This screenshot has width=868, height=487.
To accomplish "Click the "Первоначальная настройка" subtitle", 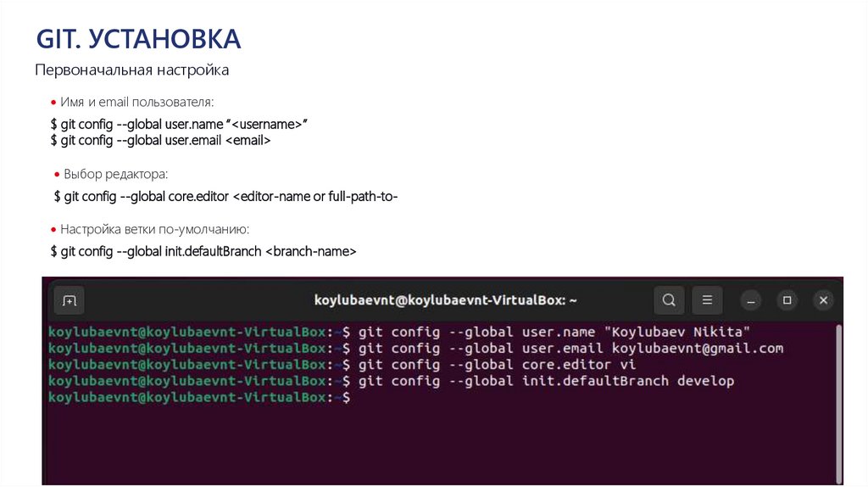I will (x=131, y=70).
